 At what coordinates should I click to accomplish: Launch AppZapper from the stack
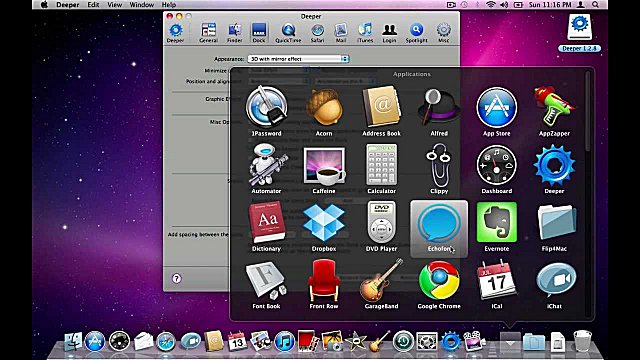pos(554,111)
